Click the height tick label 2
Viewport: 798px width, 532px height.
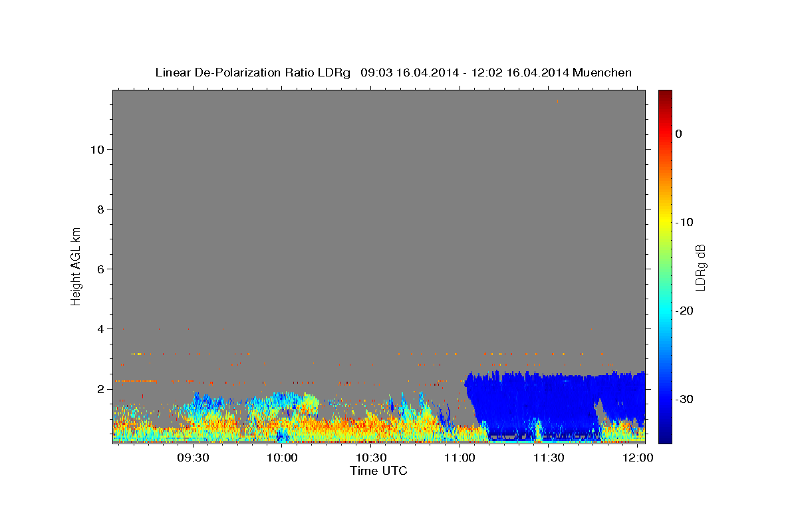101,389
